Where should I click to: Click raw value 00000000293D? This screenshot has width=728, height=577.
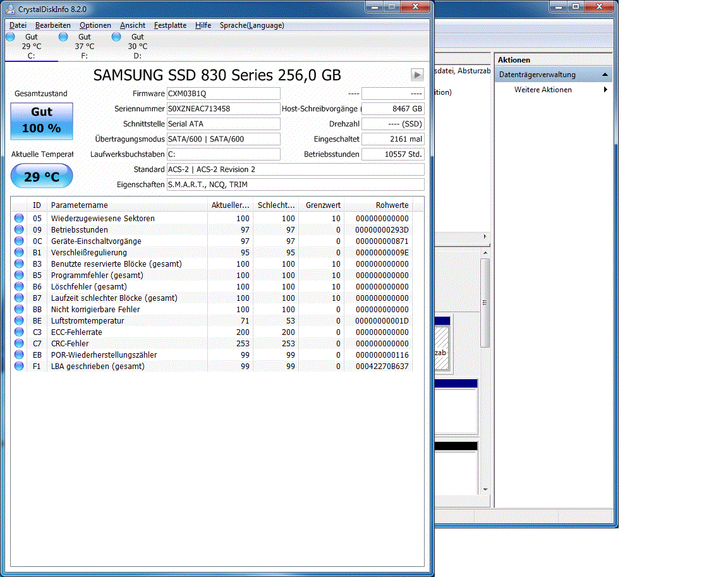(382, 230)
